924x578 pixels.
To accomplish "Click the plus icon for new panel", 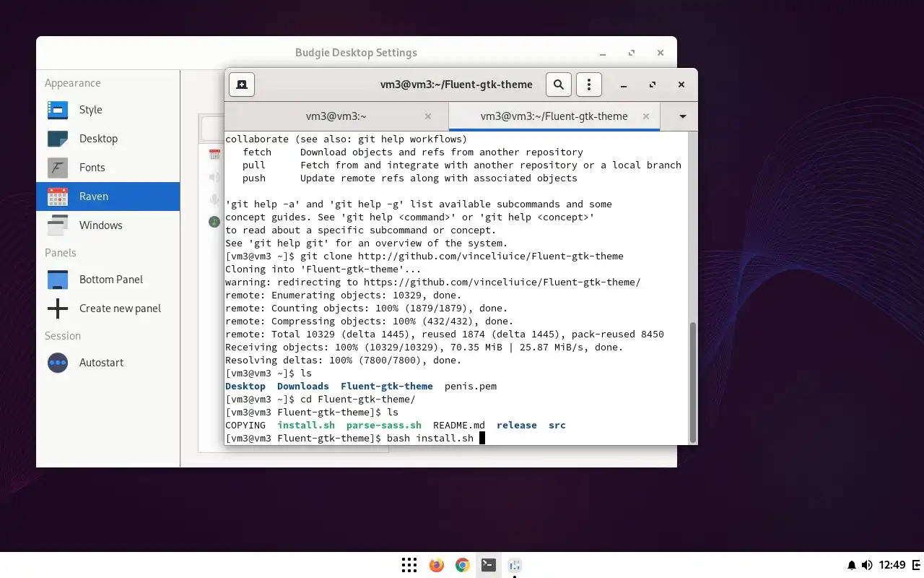I will [x=58, y=309].
